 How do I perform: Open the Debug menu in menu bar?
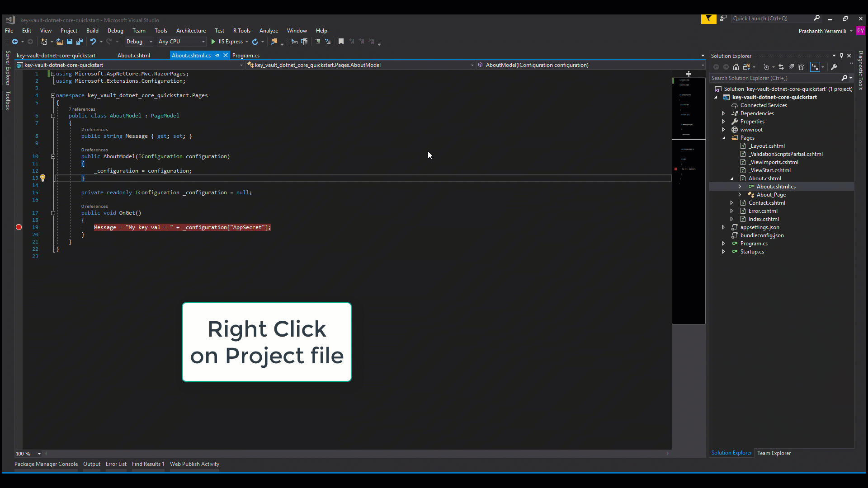[115, 30]
